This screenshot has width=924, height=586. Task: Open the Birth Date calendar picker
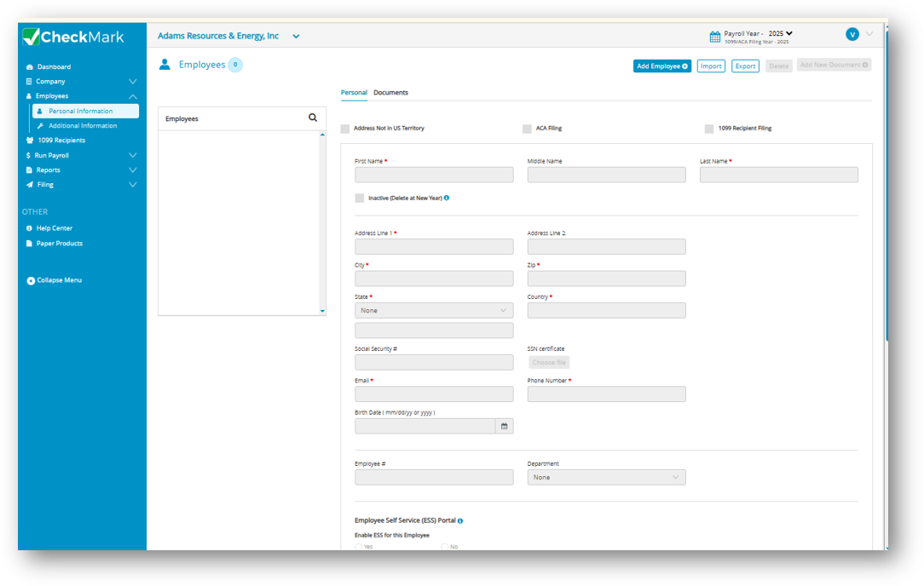[x=505, y=427]
